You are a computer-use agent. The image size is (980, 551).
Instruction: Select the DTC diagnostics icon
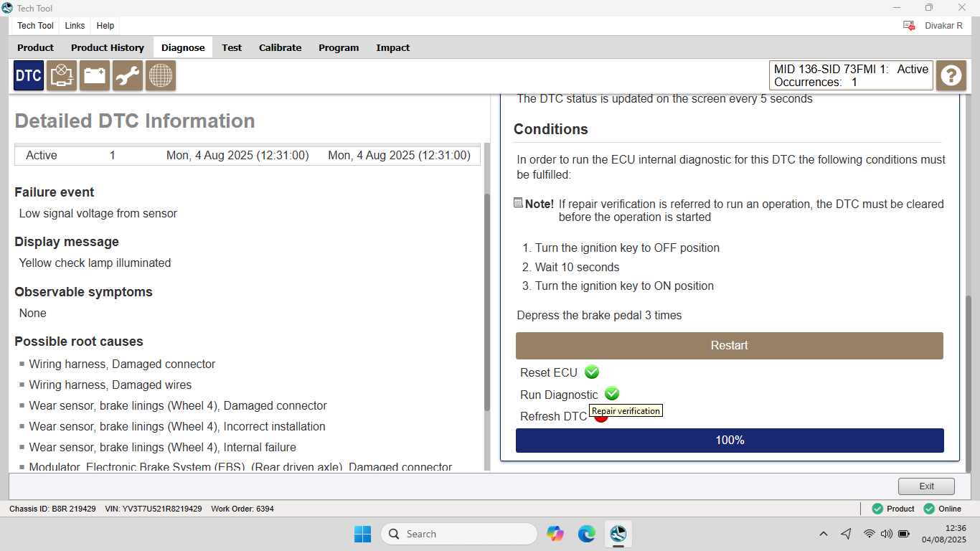pos(29,75)
